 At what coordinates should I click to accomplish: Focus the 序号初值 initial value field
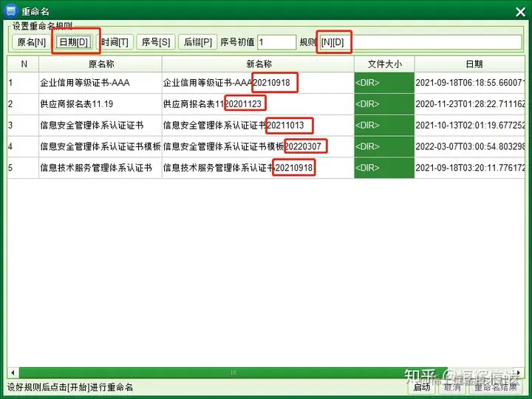click(x=277, y=42)
